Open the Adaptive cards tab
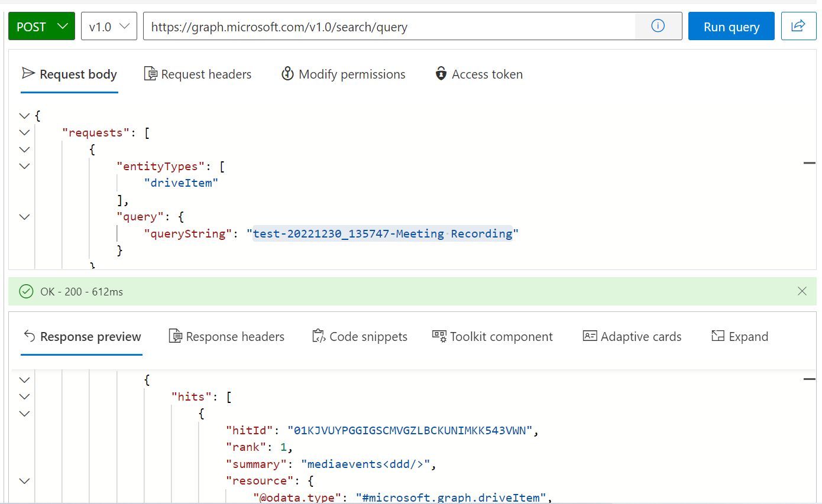This screenshot has height=504, width=822. [x=632, y=337]
